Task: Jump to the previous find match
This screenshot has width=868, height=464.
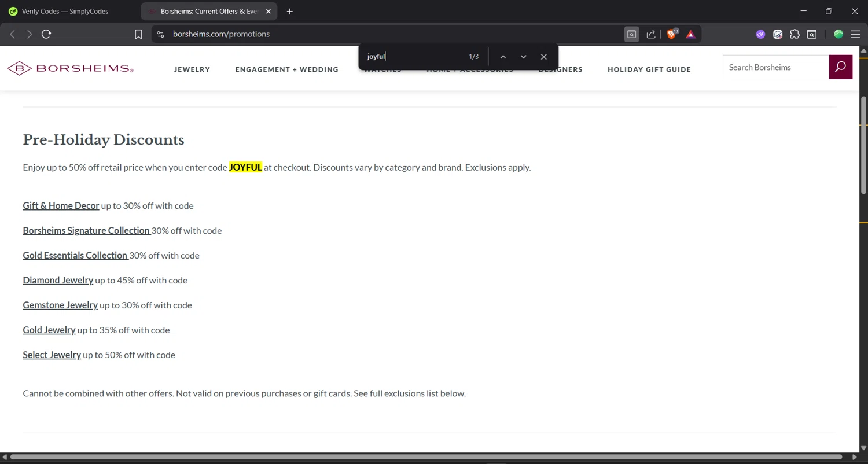Action: pyautogui.click(x=503, y=57)
